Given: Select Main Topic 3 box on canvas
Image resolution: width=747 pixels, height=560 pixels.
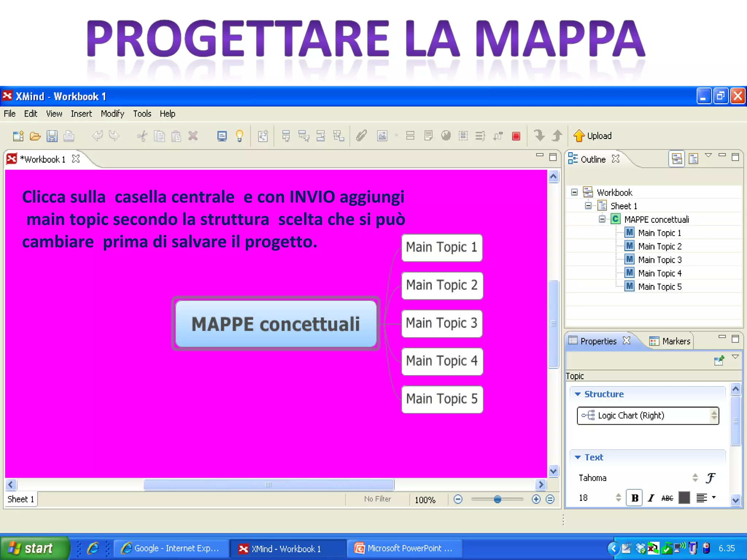Looking at the screenshot, I should pyautogui.click(x=442, y=323).
